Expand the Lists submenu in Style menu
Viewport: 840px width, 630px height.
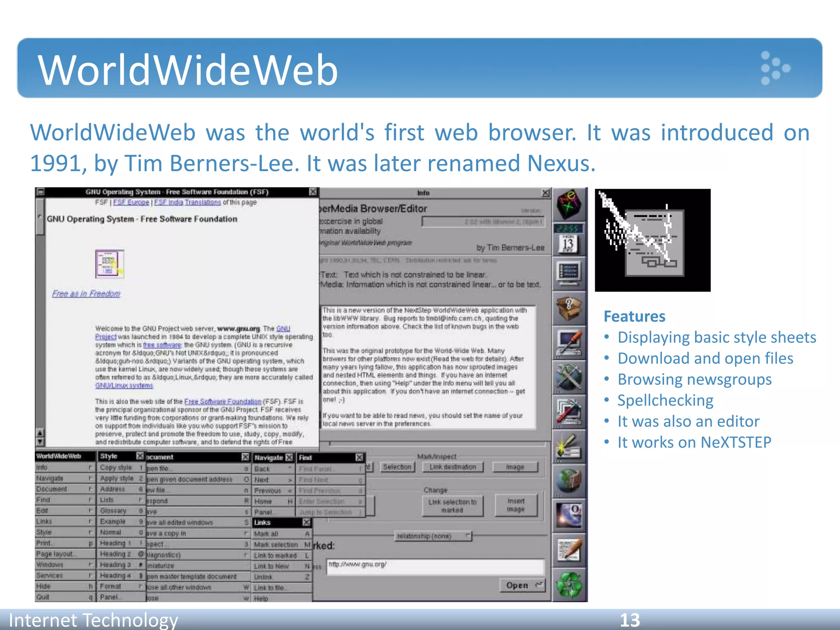point(121,500)
